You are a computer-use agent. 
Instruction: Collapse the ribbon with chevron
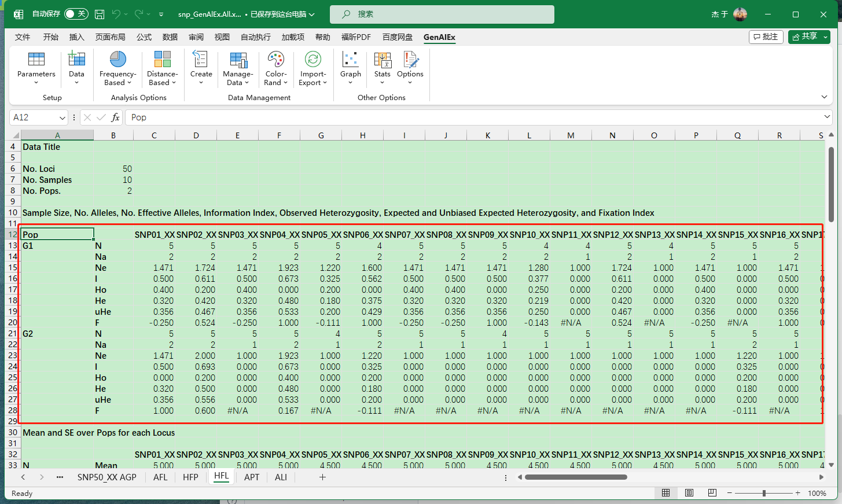[x=825, y=97]
